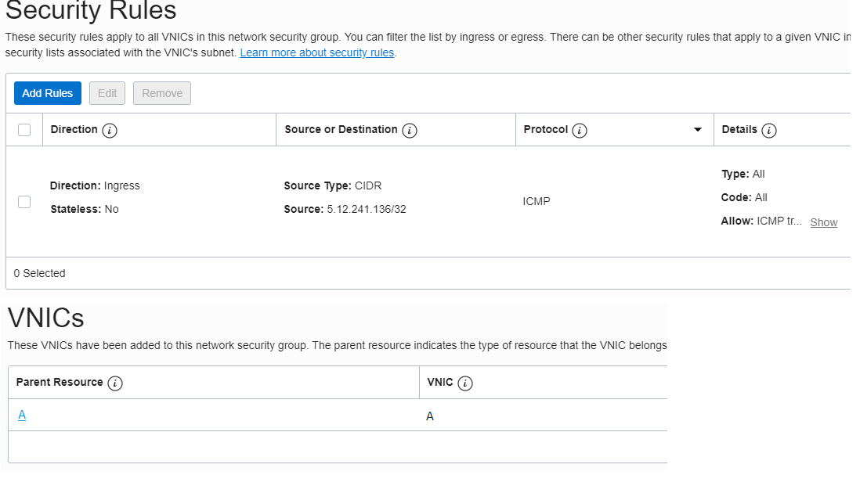Click the Protocol column header text
The height and width of the screenshot is (504, 860).
tap(545, 129)
